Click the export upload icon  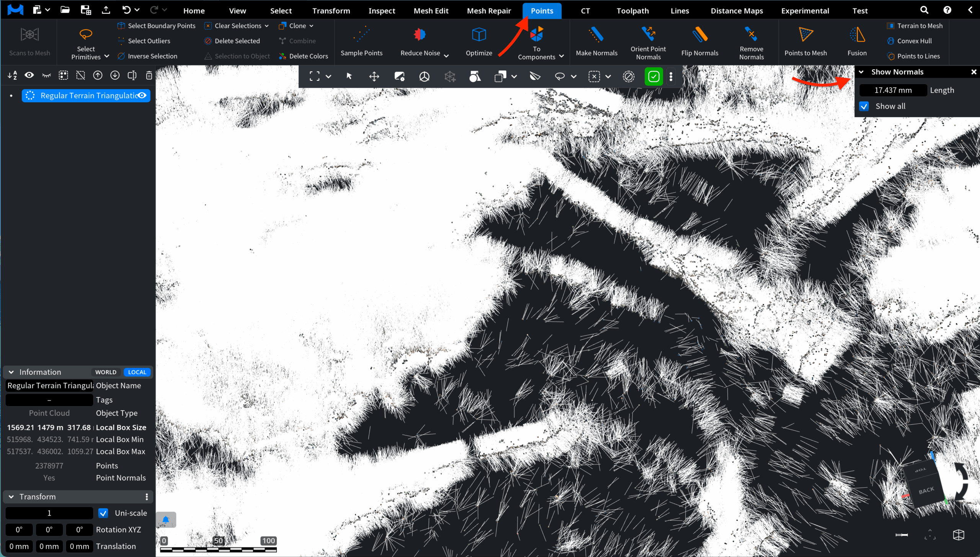[x=106, y=10]
